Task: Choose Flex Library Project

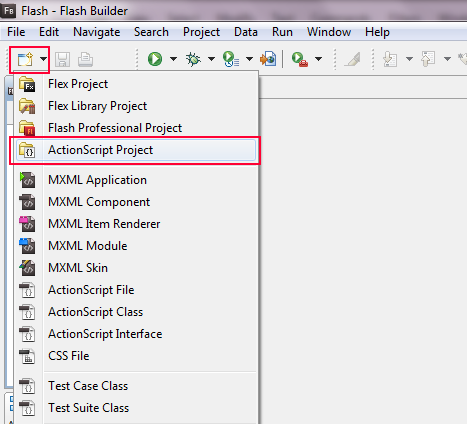Action: pyautogui.click(x=136, y=106)
